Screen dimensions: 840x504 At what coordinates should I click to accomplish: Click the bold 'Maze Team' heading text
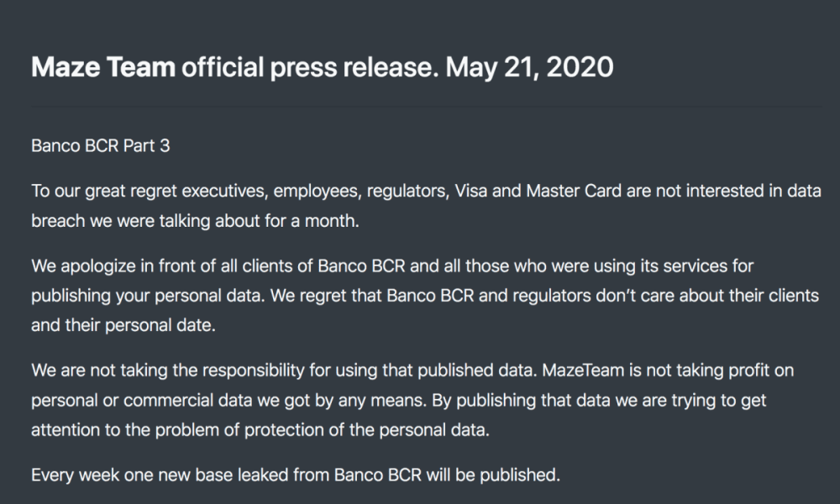(x=102, y=68)
